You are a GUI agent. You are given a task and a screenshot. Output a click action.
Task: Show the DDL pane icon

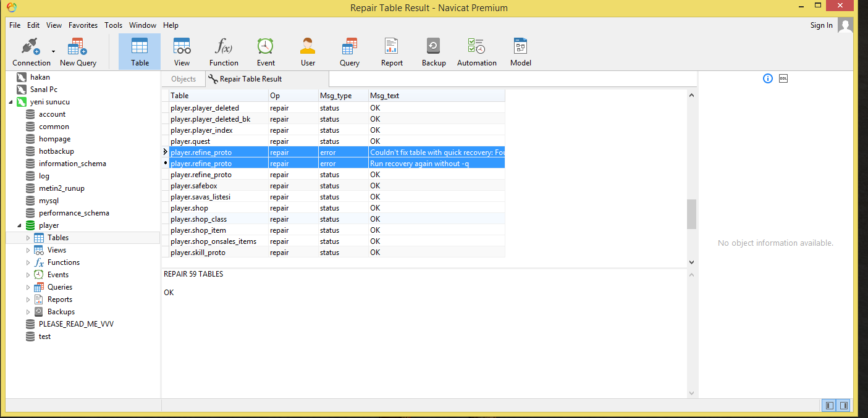[x=783, y=78]
